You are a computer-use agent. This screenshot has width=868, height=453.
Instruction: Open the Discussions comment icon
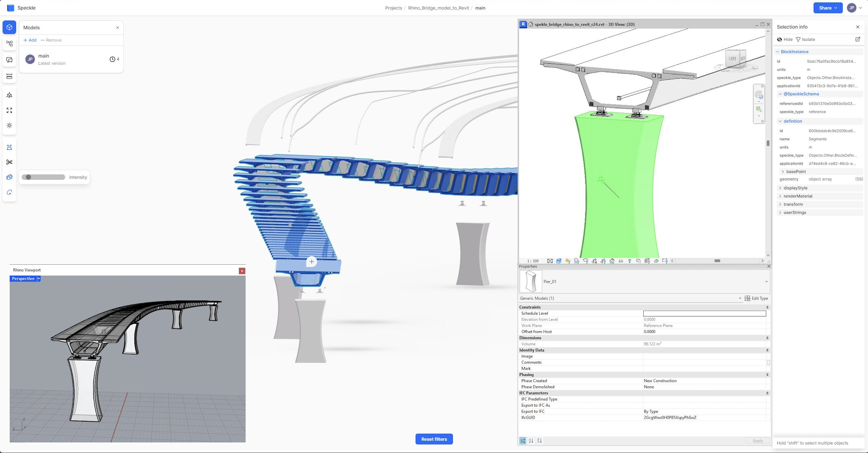(x=10, y=60)
